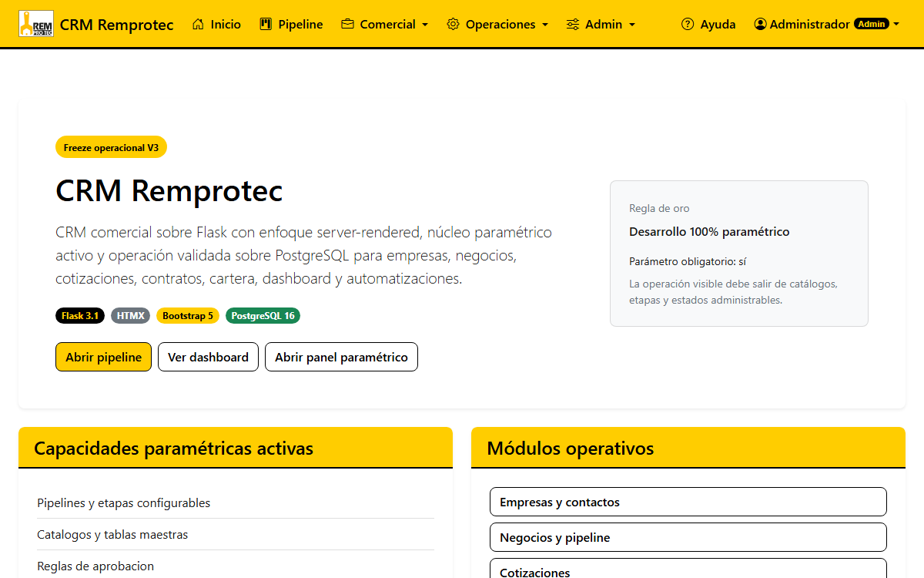Click the sliders icon beside Admin

(573, 24)
